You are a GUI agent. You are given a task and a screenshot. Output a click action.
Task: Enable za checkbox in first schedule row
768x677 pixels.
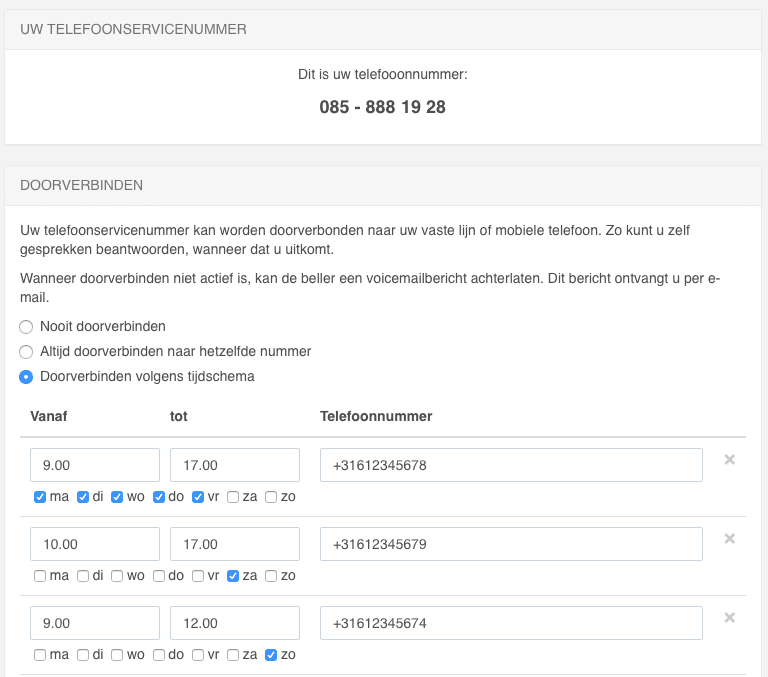(233, 497)
